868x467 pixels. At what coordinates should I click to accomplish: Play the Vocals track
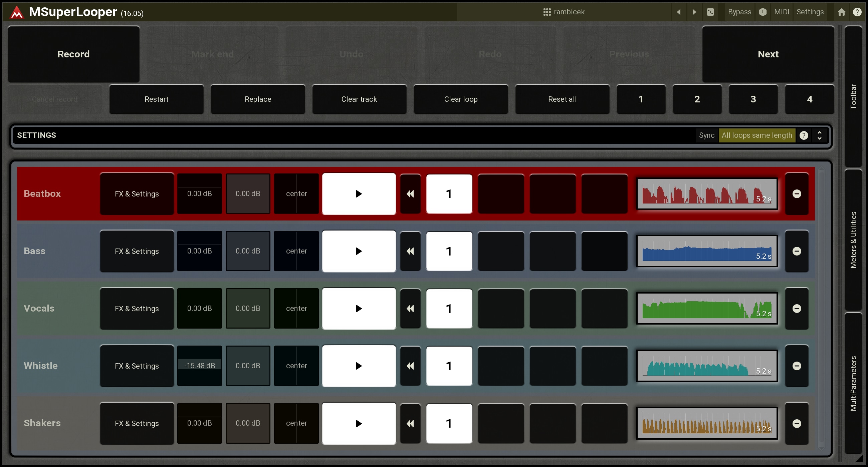[x=359, y=309]
